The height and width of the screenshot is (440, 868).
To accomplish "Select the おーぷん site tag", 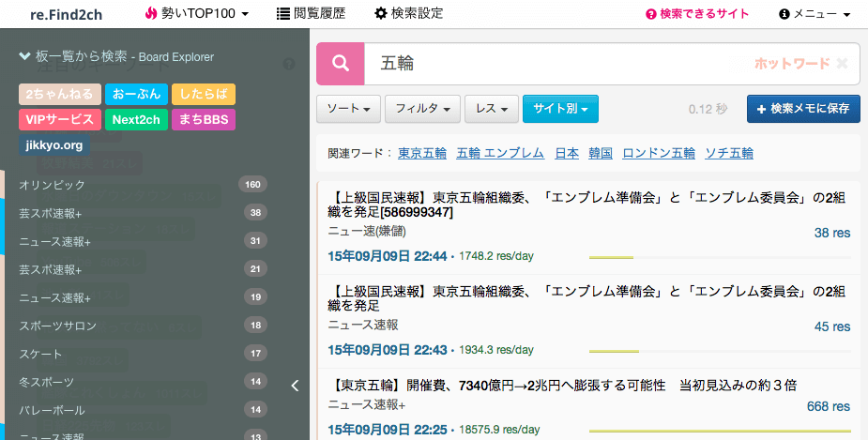I will point(136,94).
